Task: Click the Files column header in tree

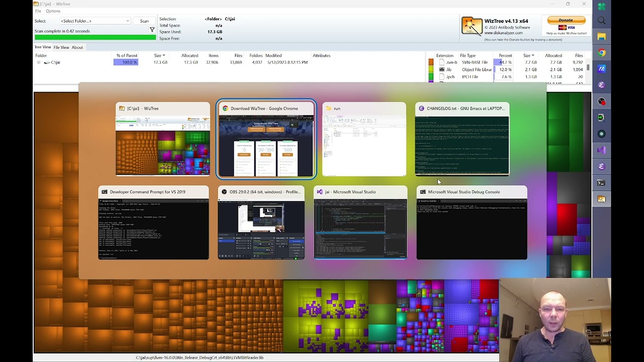Action: pos(238,55)
